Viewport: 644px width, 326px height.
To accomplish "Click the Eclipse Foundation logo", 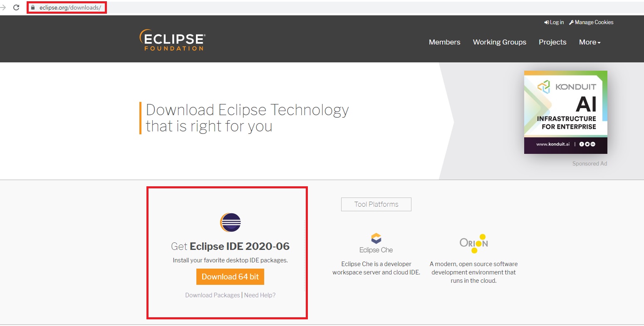I will 172,40.
